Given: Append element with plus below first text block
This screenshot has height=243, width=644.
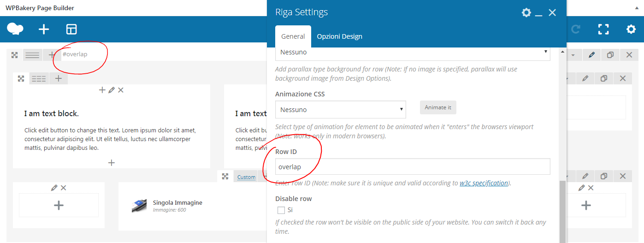Looking at the screenshot, I should 111,162.
